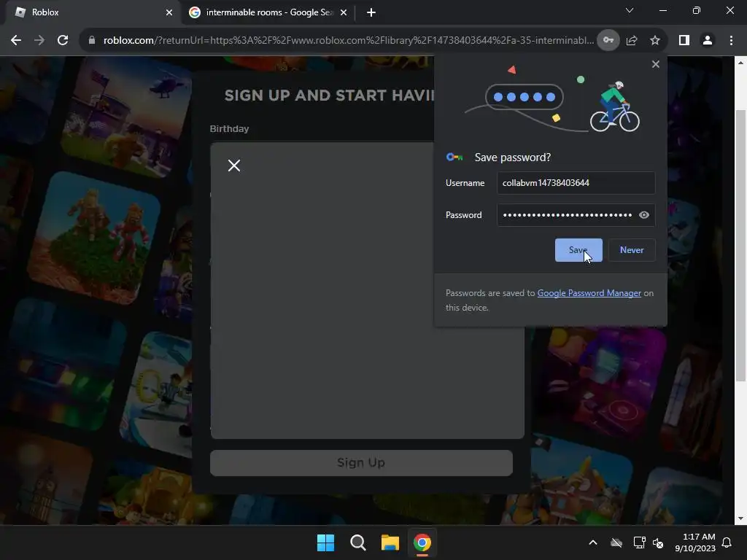Click the Sign Up button

point(361,463)
